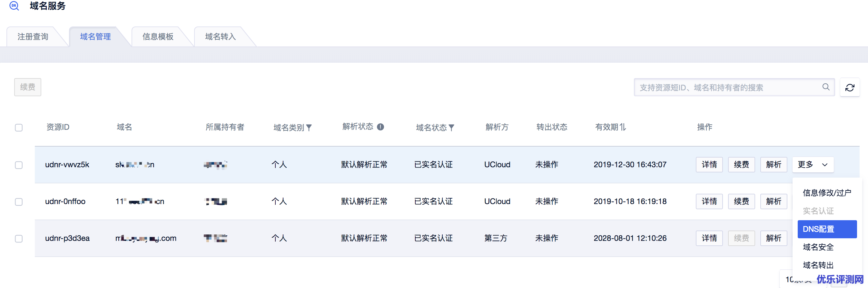Click the search magnifier icon
Image resolution: width=868 pixels, height=288 pixels.
pos(825,87)
